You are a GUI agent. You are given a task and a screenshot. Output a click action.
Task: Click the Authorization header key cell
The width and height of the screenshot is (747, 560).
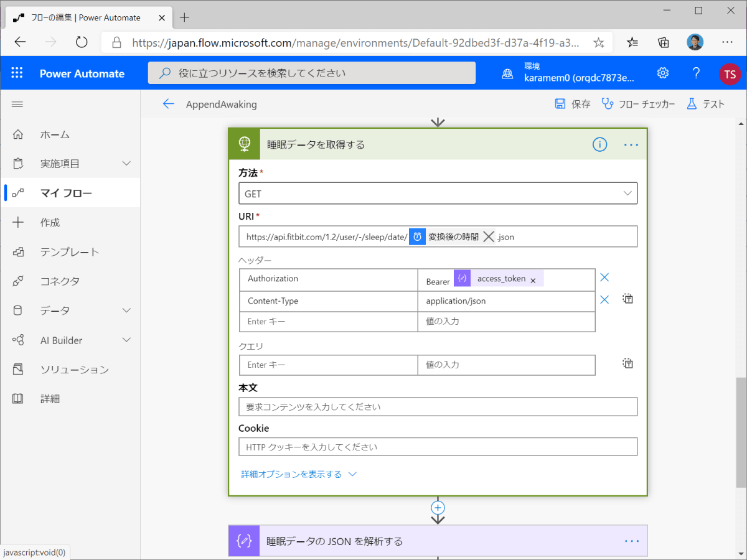tap(329, 279)
